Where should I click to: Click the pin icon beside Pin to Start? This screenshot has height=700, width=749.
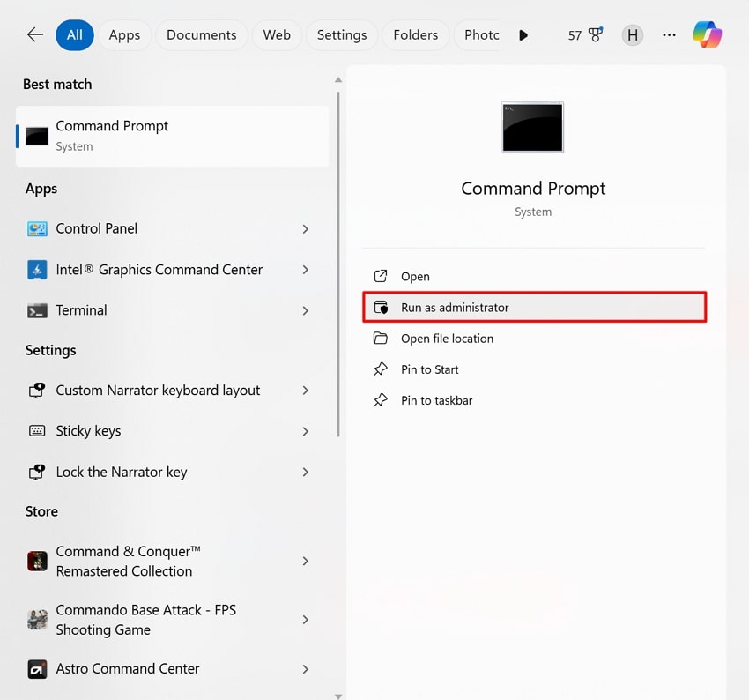[381, 369]
